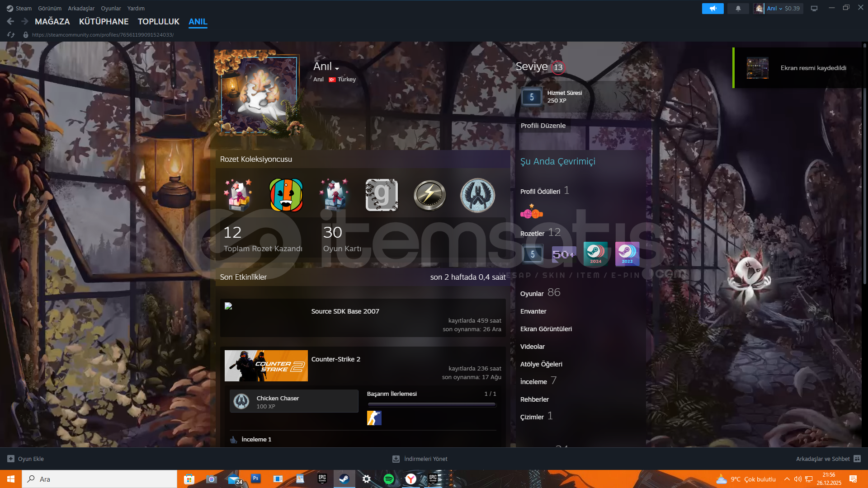Select the lightning bolt badge
The height and width of the screenshot is (488, 868).
[x=429, y=195]
